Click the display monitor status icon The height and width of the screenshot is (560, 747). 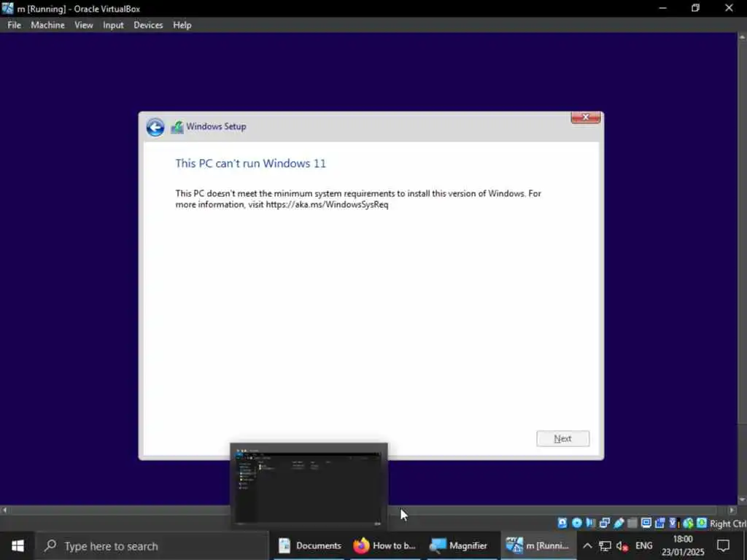pyautogui.click(x=646, y=523)
